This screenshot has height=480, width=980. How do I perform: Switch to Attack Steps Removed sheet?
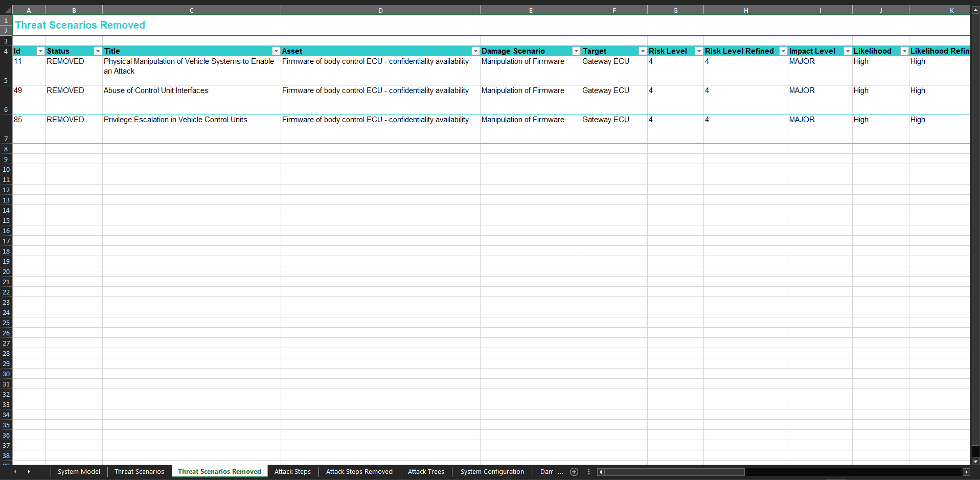point(359,472)
